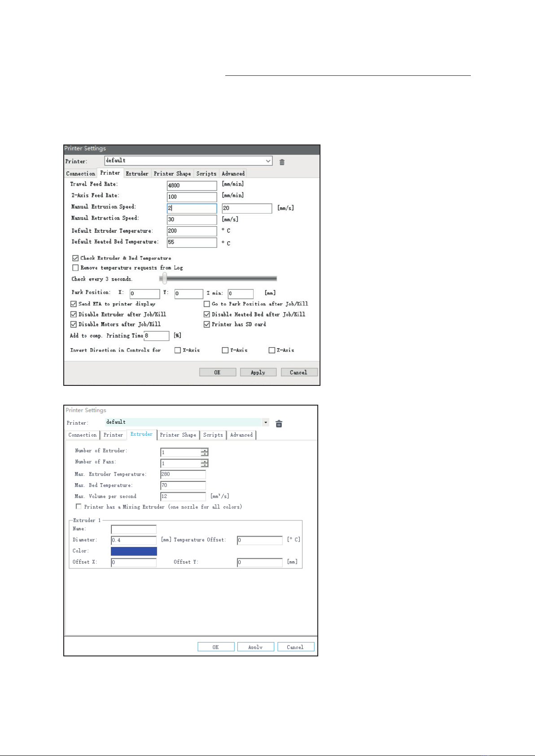Toggle Send ETA to printer display
Screen dimensions: 535x756
(74, 304)
